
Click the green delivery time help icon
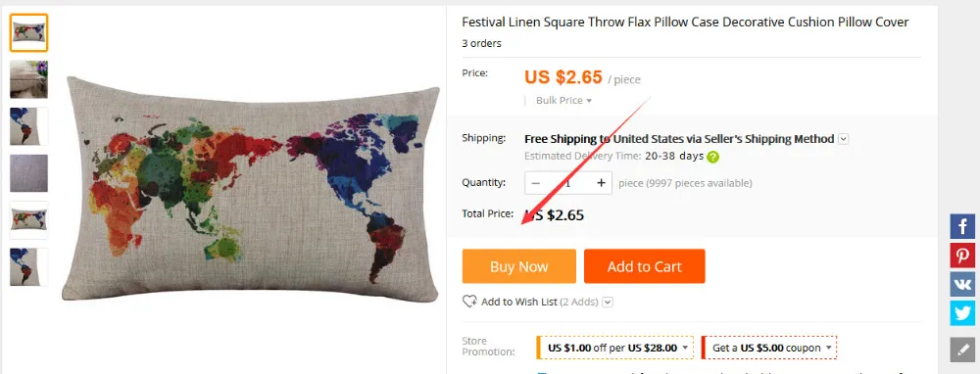pyautogui.click(x=713, y=157)
